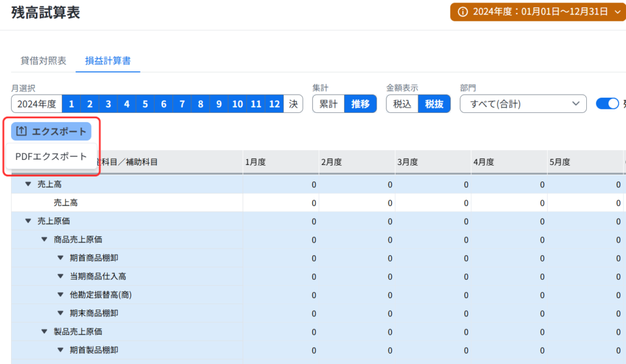Click the triangle icon beside 期末商品棚卸
Image resolution: width=626 pixels, height=364 pixels.
pos(61,313)
